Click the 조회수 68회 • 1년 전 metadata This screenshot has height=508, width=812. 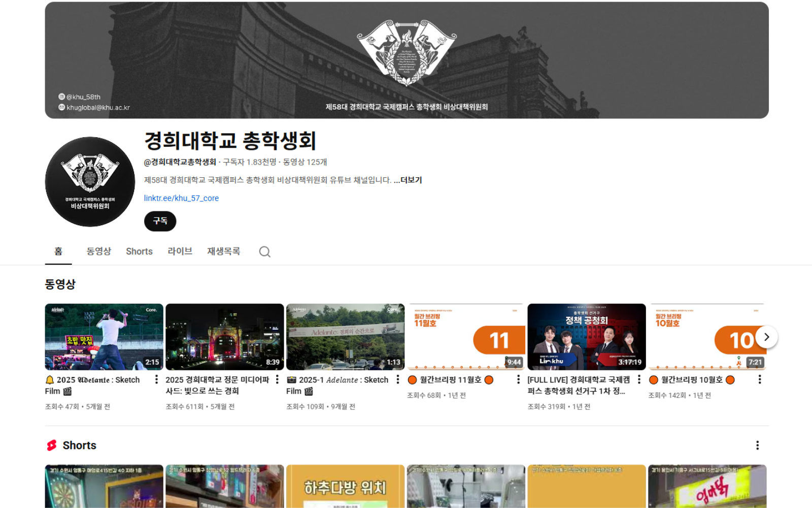click(x=436, y=395)
